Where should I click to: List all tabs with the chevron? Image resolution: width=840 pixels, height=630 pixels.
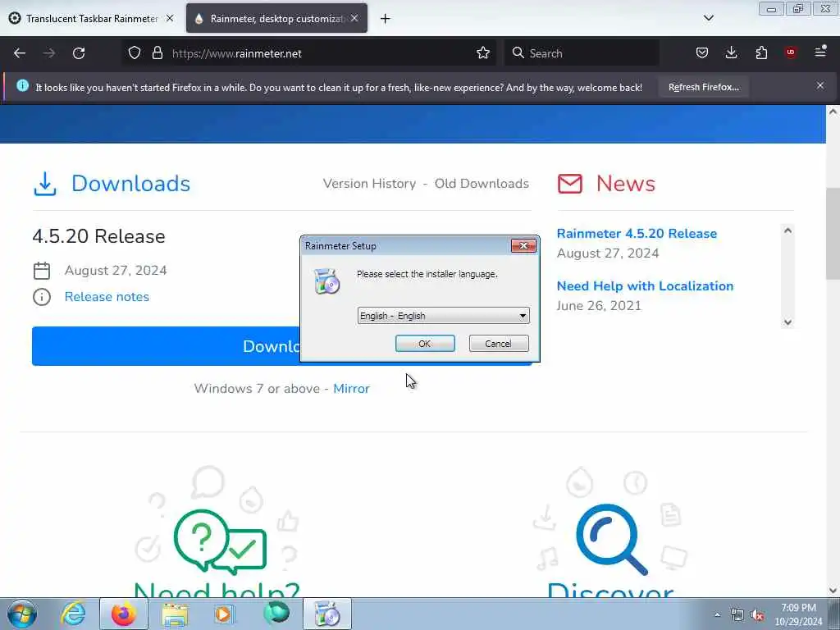coord(708,18)
